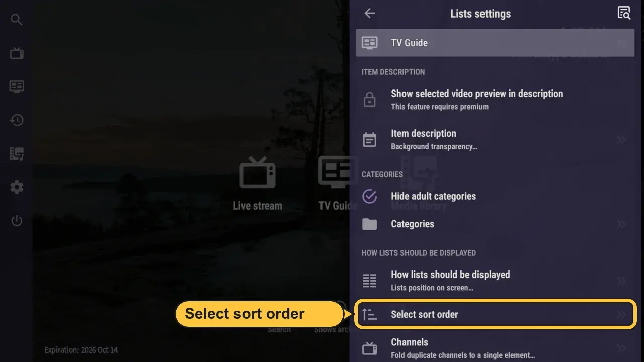Click 'Fold duplicate channels to a single element…' text

pyautogui.click(x=463, y=355)
